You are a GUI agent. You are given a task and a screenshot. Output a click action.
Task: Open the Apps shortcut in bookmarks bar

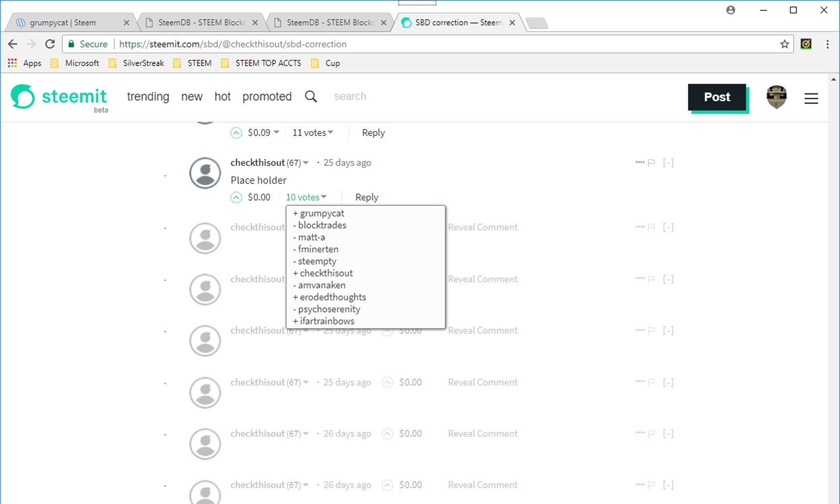(25, 63)
